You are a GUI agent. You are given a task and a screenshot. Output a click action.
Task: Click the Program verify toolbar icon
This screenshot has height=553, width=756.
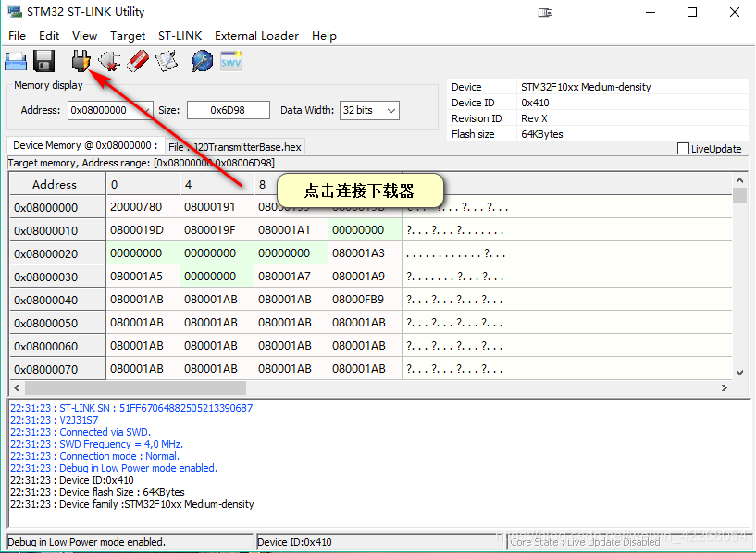167,61
